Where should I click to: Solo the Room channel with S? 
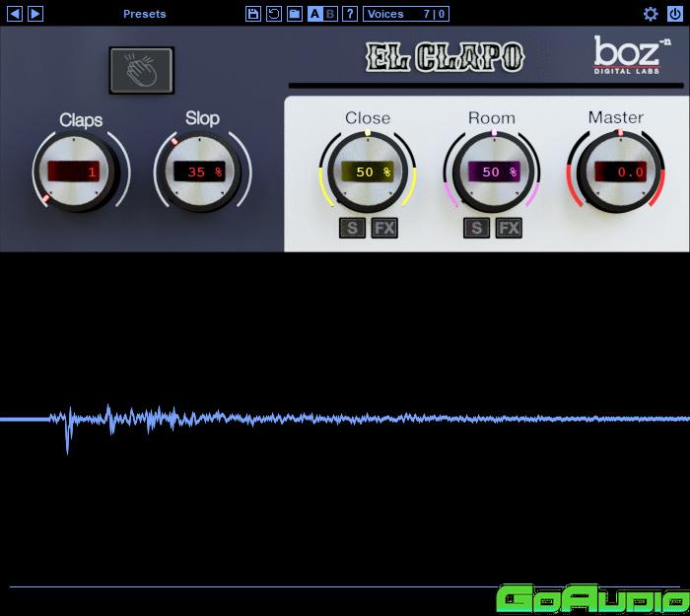pos(476,228)
